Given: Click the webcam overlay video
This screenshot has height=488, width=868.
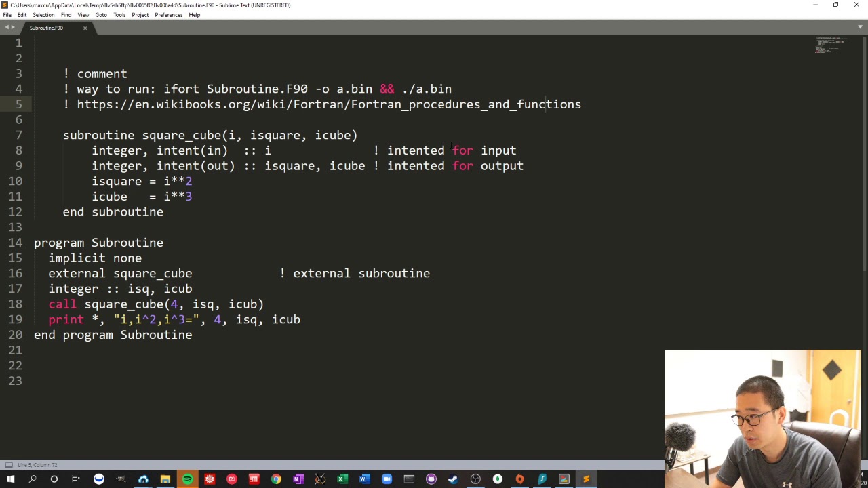Looking at the screenshot, I should coord(762,419).
